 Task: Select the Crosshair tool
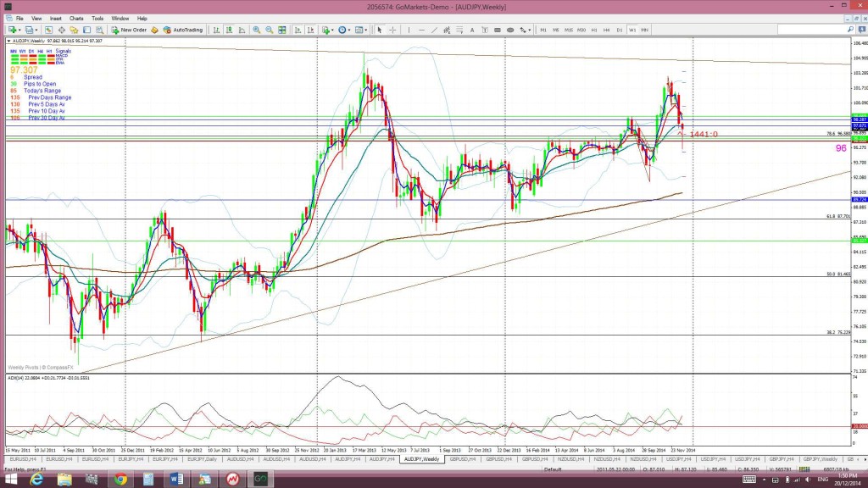click(392, 30)
